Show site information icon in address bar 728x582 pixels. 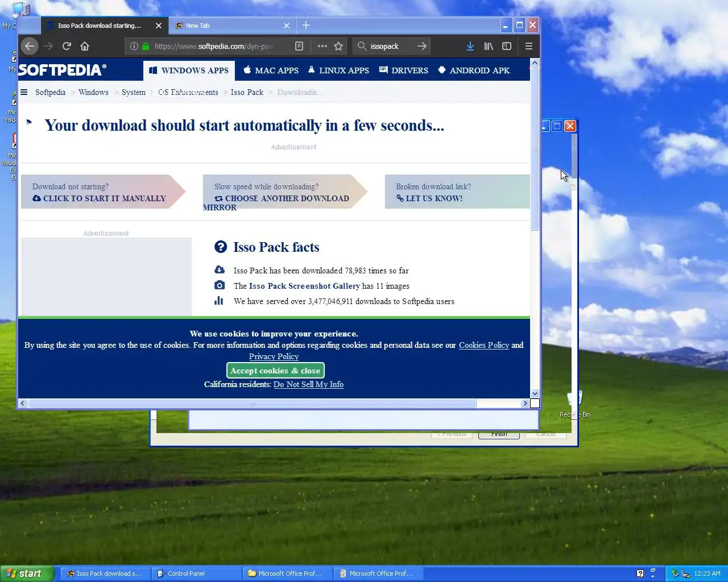(x=134, y=46)
